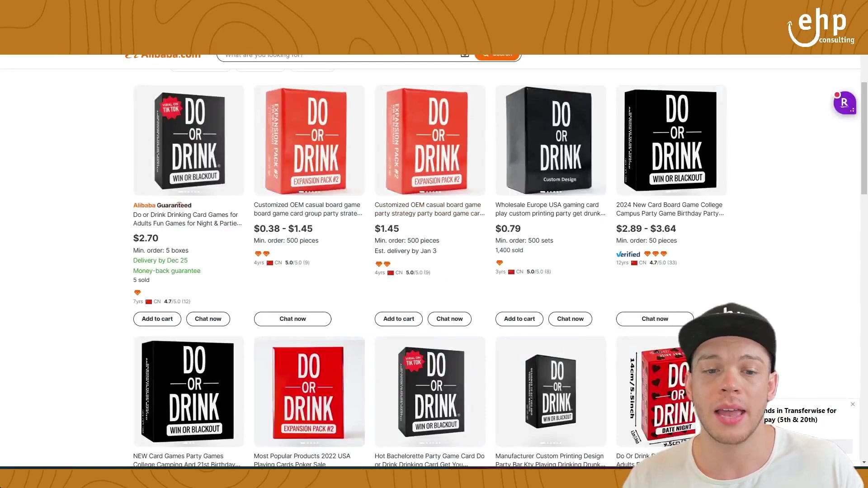Click the 4.7/5.0 (33) supplier rating
This screenshot has width=868, height=488.
663,263
